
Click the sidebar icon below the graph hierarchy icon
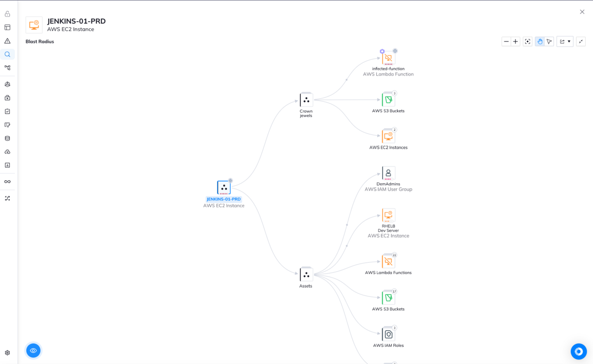click(x=7, y=84)
